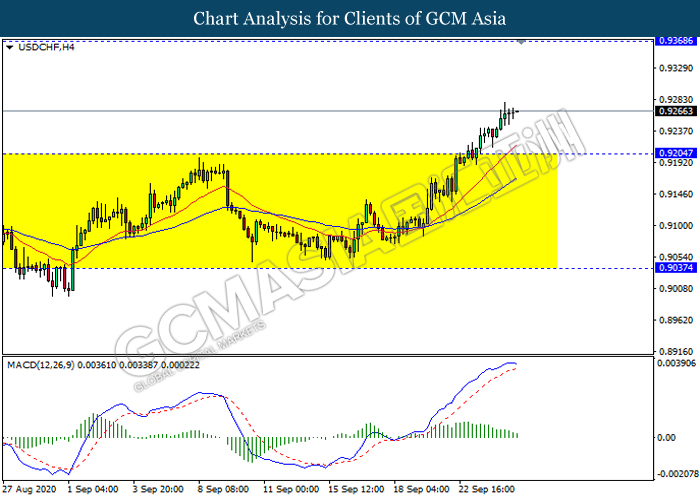Click the 0.92830 price axis label
700x500 pixels.
click(676, 100)
